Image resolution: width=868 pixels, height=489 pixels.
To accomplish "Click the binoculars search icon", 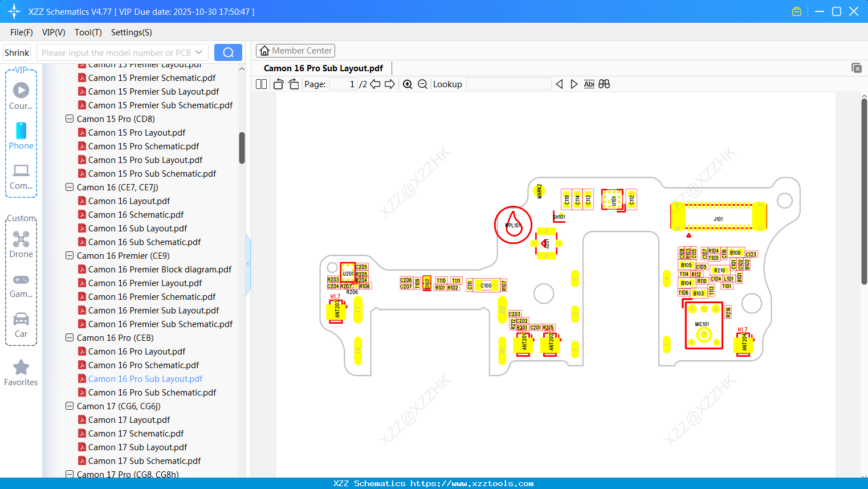I will point(604,84).
